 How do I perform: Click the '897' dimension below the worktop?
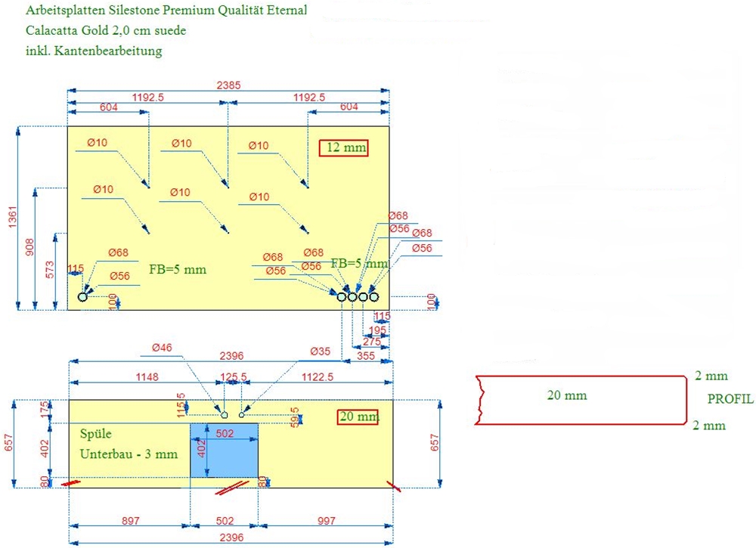click(131, 521)
